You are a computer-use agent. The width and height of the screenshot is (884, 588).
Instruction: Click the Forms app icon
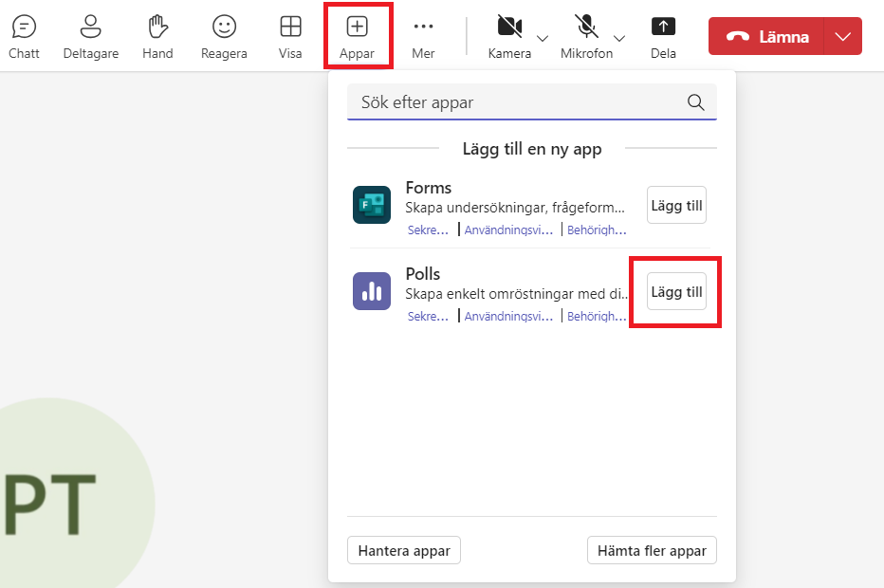pyautogui.click(x=372, y=205)
